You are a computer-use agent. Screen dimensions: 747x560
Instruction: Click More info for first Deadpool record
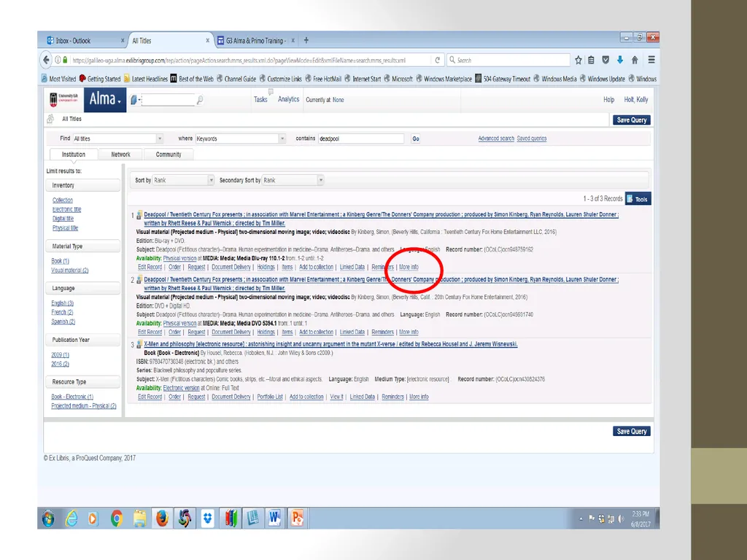tap(409, 267)
